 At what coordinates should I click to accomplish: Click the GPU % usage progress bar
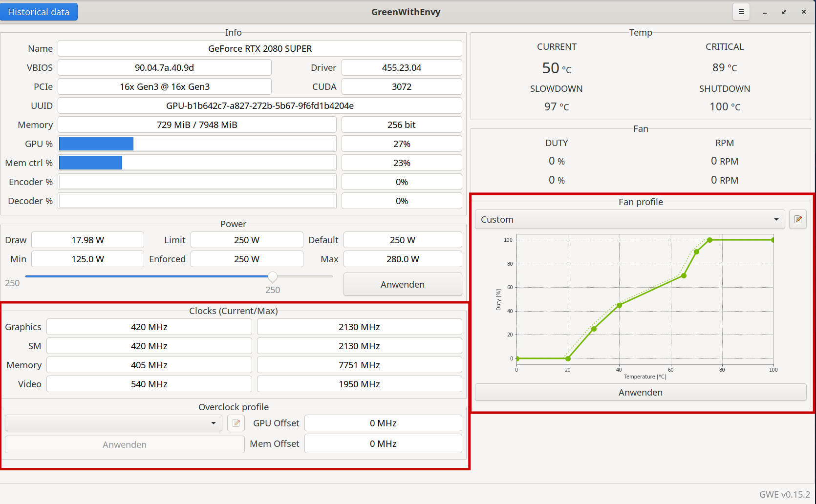(197, 144)
